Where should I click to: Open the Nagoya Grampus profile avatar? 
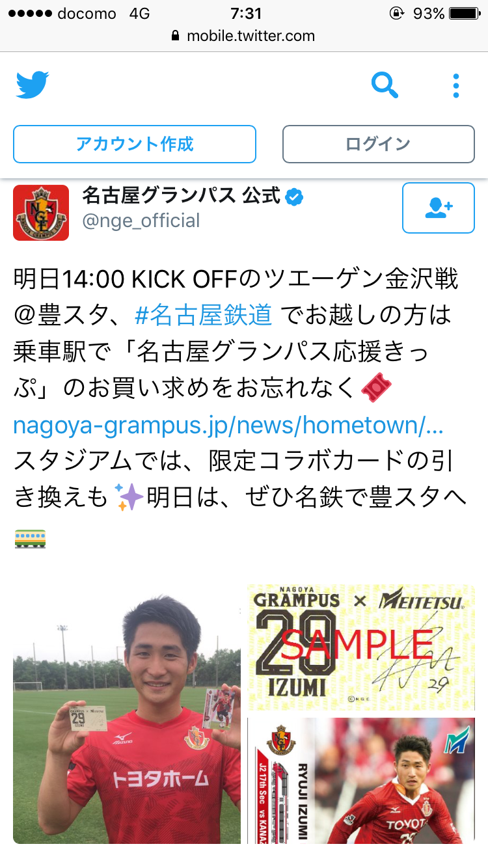41,213
